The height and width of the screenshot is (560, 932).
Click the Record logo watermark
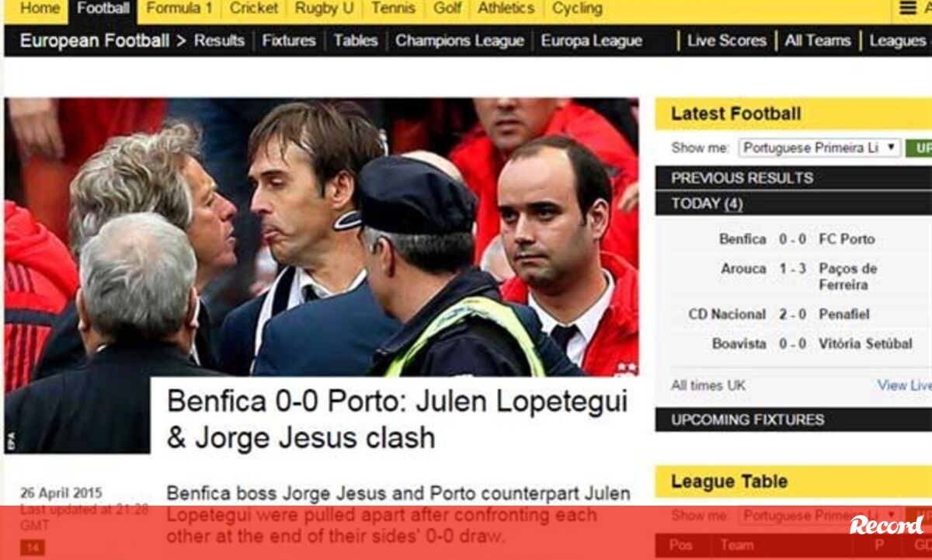pos(886,525)
